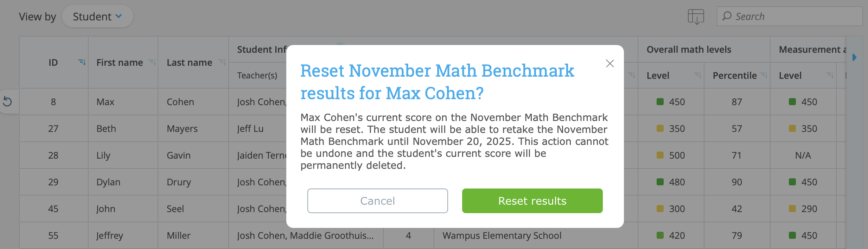Screen dimensions: 868x249
Task: Click the Overall math levels header
Action: [x=689, y=50]
